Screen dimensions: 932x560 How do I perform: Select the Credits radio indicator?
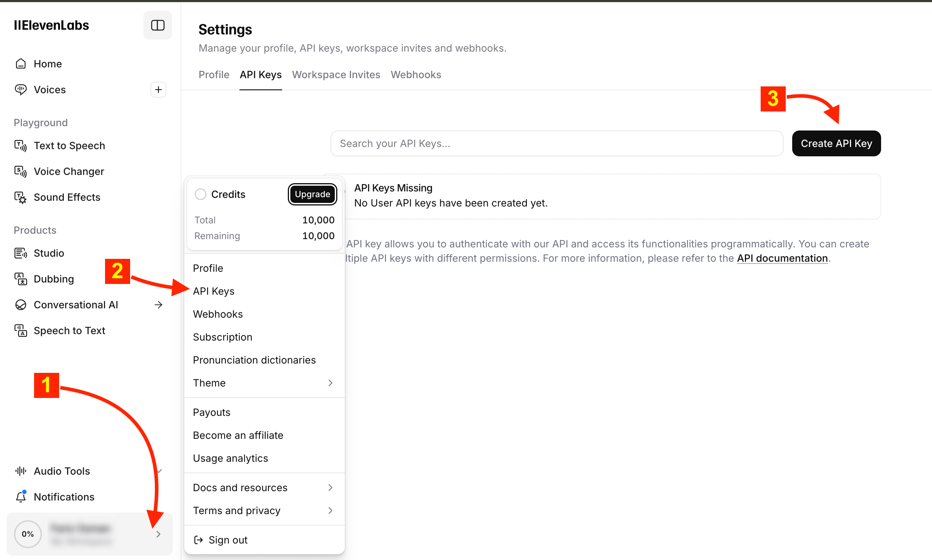200,194
